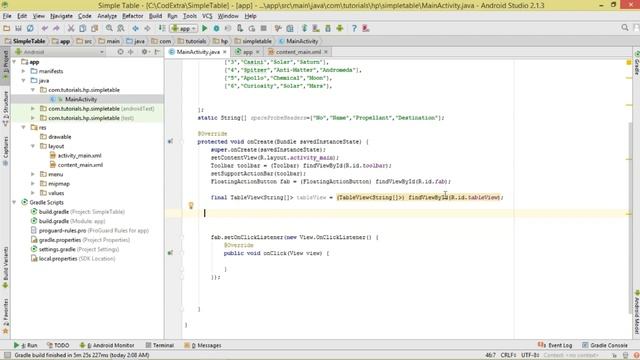Open Search Everywhere magnifier at top right
640x360 pixels.
pyautogui.click(x=625, y=27)
